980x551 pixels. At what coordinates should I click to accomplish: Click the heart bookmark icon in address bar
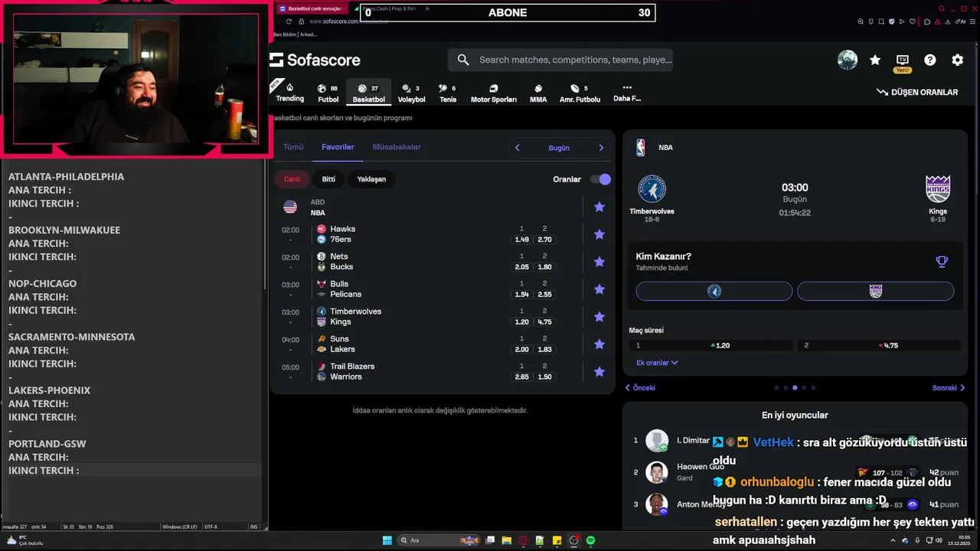click(913, 21)
